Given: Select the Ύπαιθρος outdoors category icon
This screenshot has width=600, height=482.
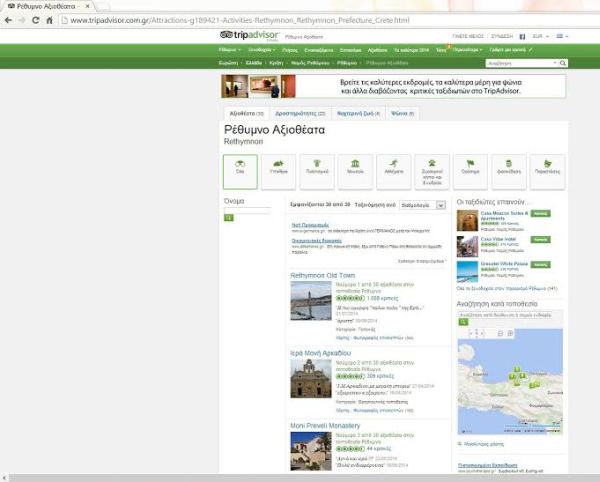Looking at the screenshot, I should [x=279, y=172].
